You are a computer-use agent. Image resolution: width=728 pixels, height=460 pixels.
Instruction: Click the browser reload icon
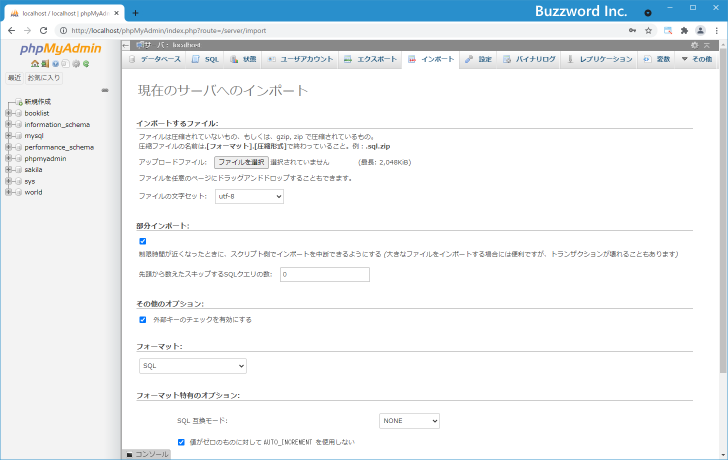tap(43, 31)
